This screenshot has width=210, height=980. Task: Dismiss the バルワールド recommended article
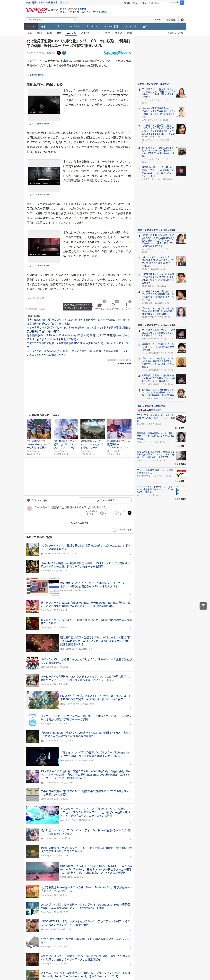tap(130, 555)
